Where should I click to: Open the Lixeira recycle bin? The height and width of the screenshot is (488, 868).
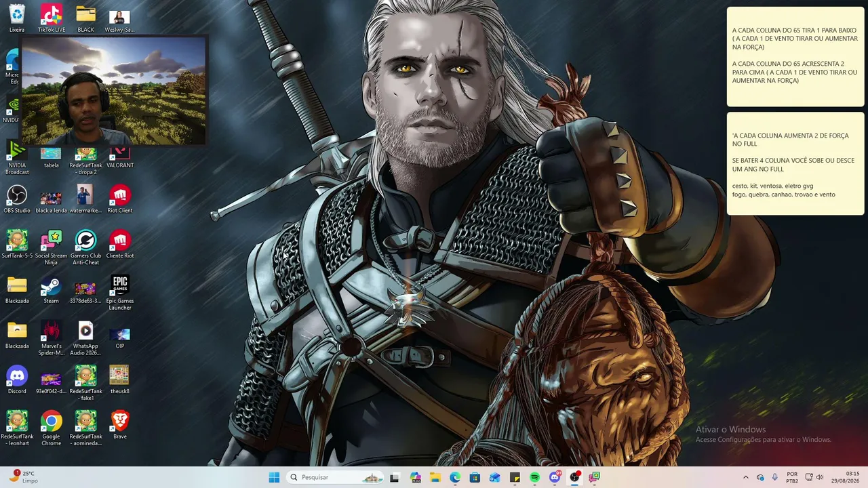pos(17,18)
